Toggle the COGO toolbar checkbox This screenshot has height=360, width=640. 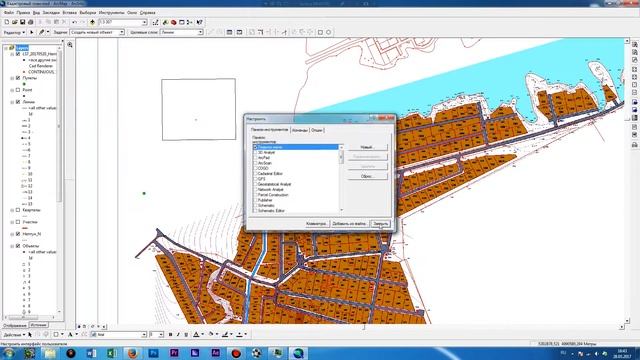pos(256,168)
